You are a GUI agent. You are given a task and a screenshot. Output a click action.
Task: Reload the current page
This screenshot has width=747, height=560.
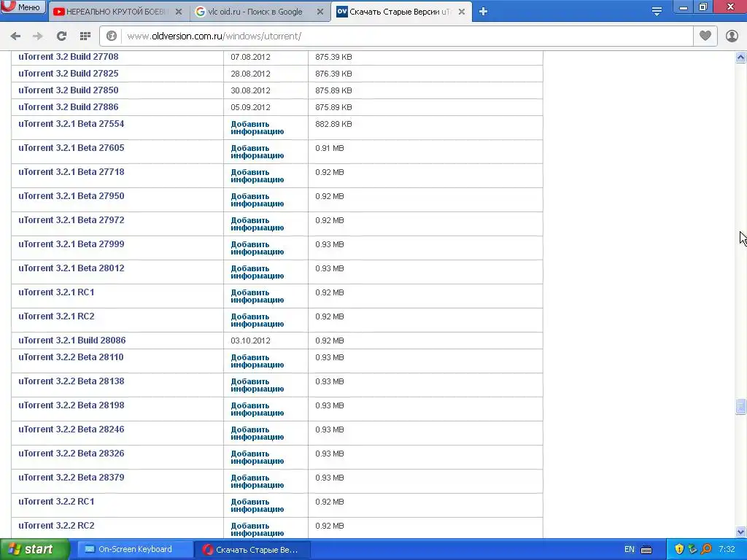coord(61,36)
